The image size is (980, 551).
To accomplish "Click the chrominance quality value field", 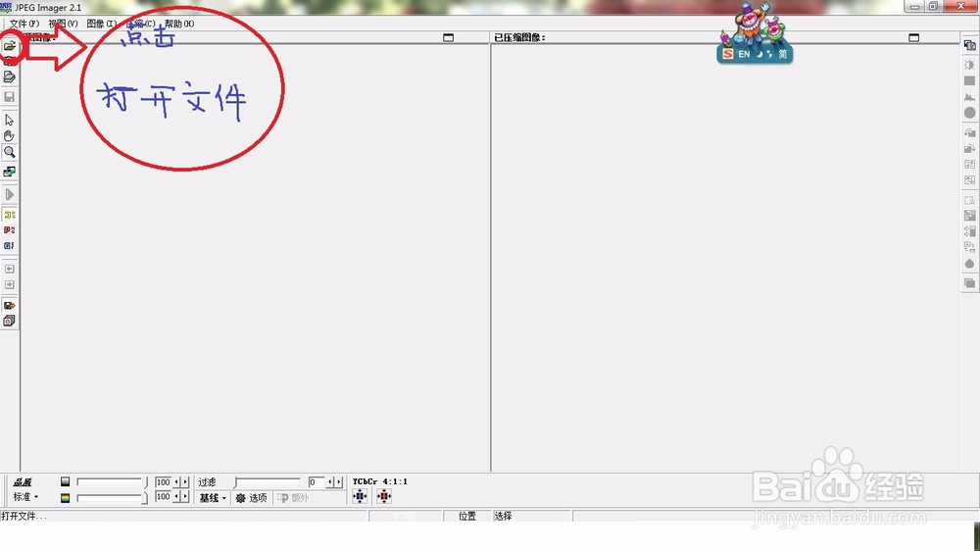I will 163,497.
